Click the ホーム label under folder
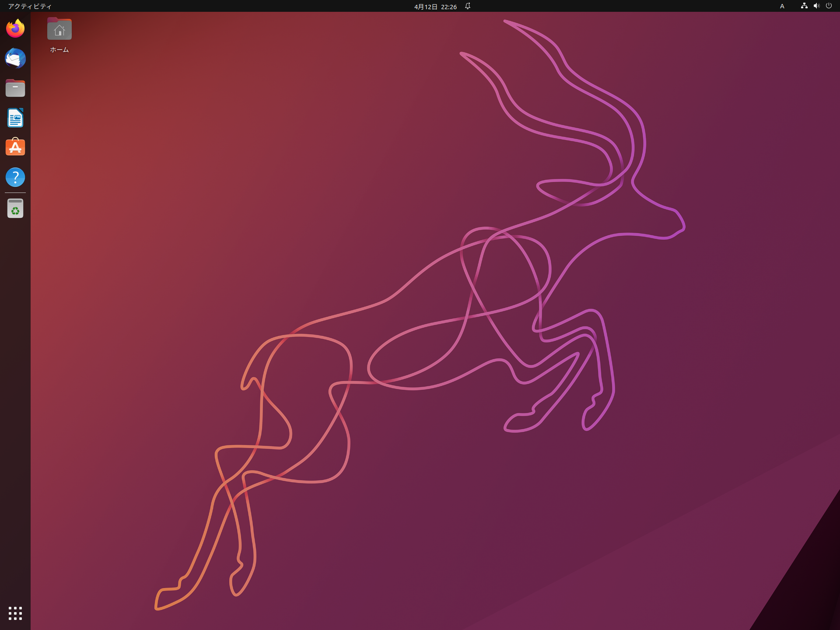This screenshot has height=630, width=840. pyautogui.click(x=59, y=50)
